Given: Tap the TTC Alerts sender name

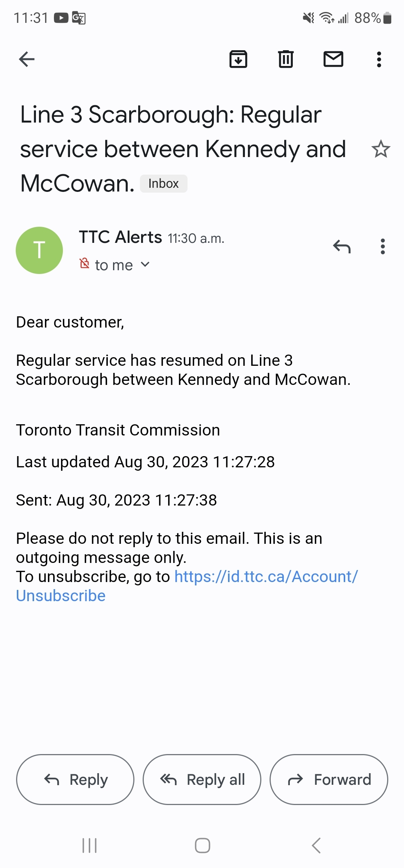Looking at the screenshot, I should 120,237.
